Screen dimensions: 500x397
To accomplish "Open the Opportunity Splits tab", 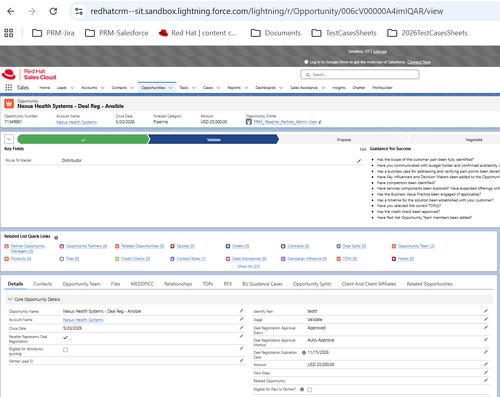I will point(312,284).
